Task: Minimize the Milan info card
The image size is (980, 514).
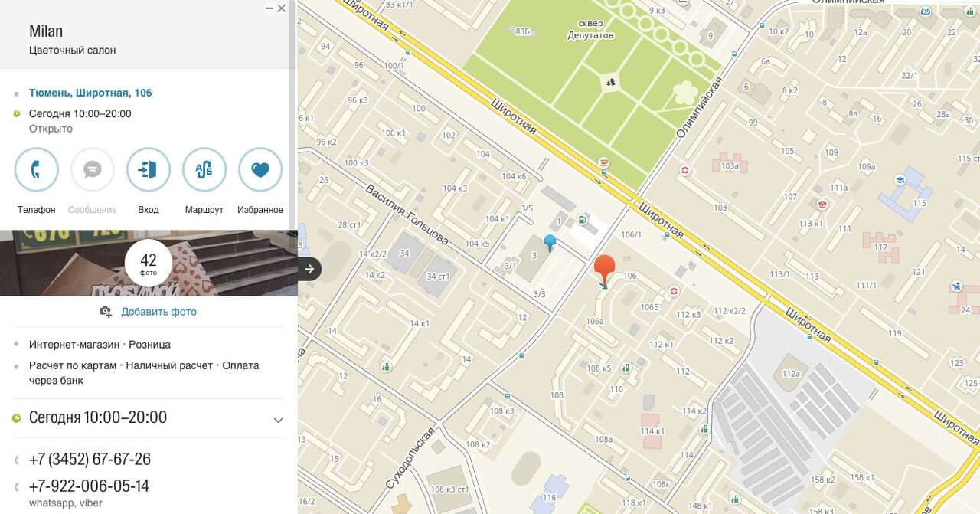Action: point(269,8)
